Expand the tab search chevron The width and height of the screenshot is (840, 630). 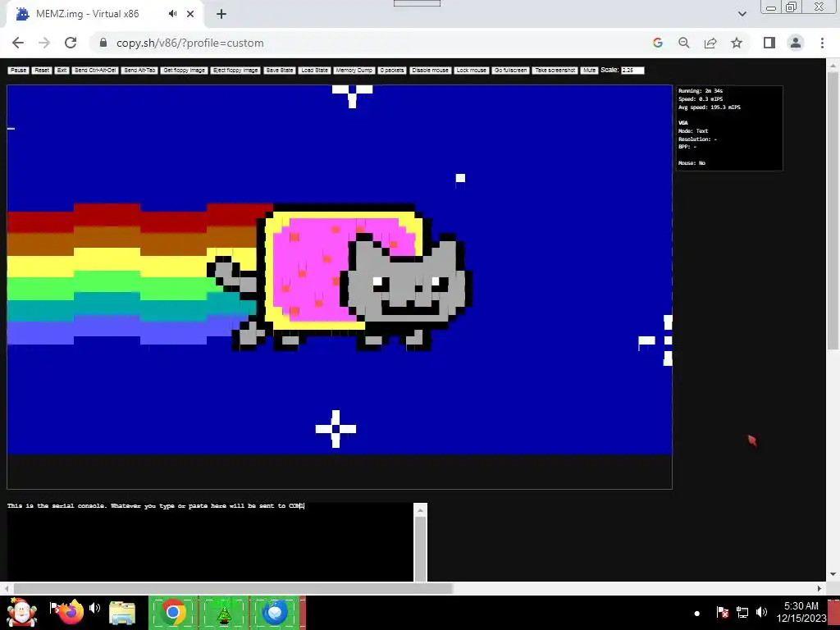click(742, 14)
